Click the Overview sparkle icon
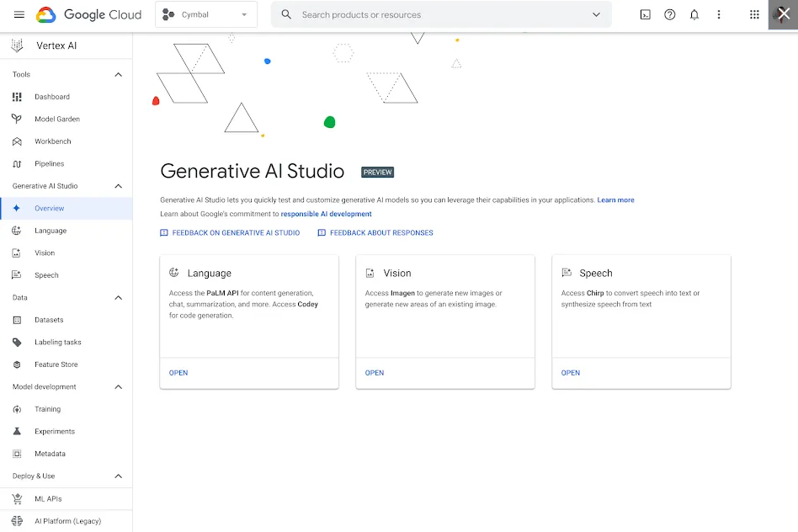The height and width of the screenshot is (532, 798). pos(17,208)
